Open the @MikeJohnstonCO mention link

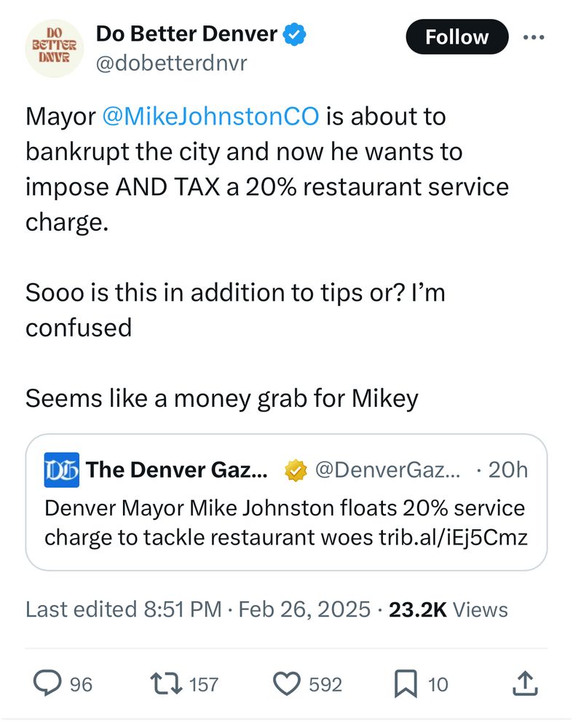tap(210, 116)
